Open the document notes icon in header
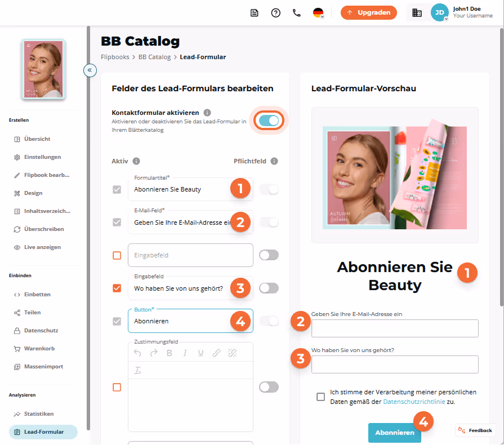 click(254, 13)
